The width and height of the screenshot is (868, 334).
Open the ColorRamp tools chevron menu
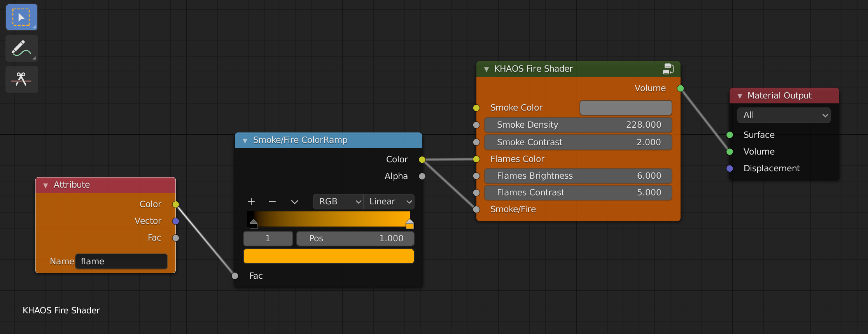point(295,202)
